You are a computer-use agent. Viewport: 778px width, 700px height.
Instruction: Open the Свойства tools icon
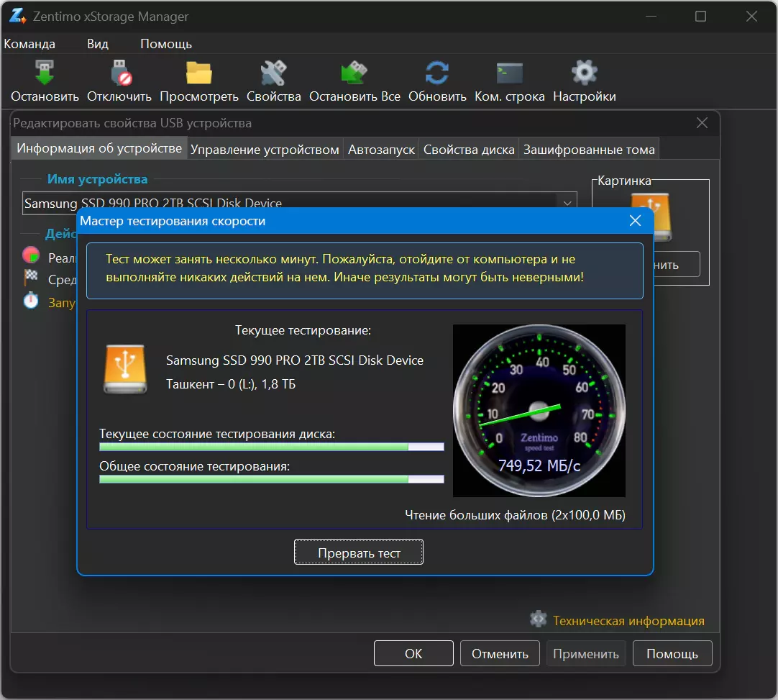click(x=273, y=73)
